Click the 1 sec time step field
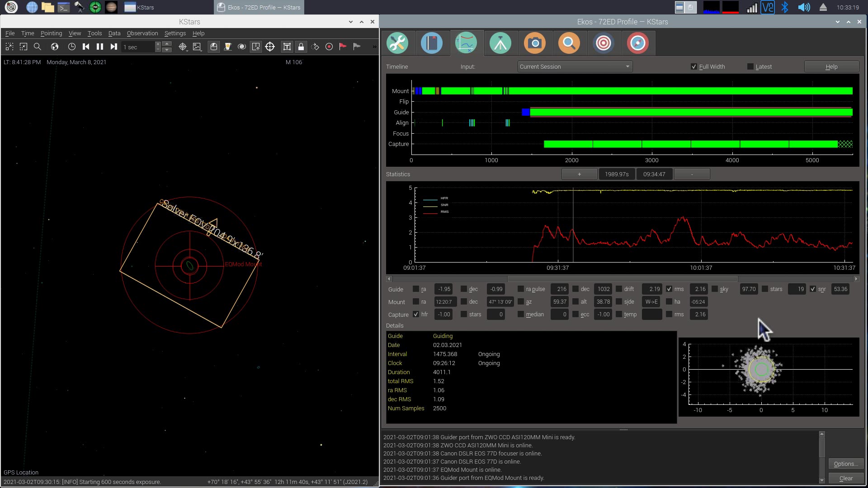Screen dimensions: 868x488 [x=138, y=47]
